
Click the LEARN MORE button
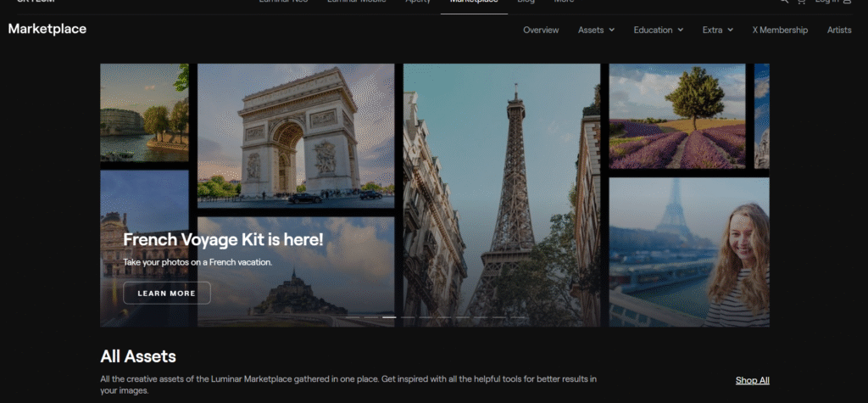167,293
